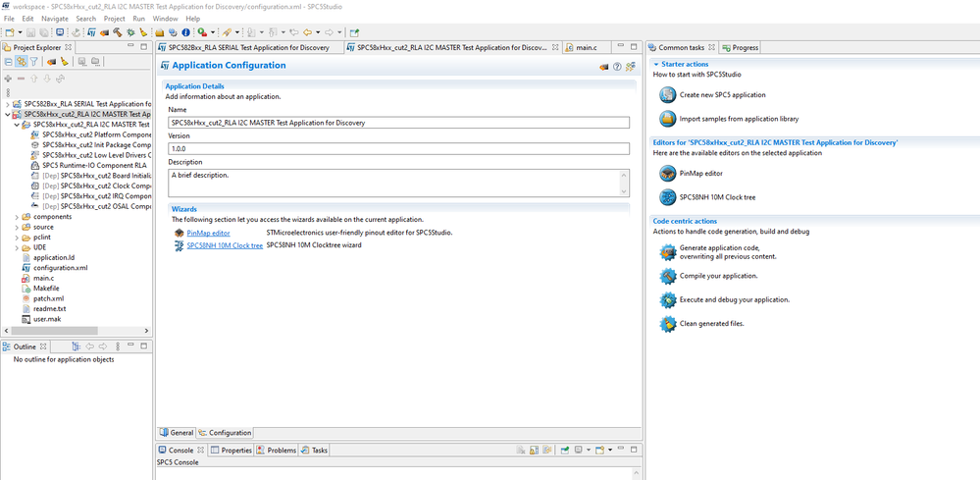The width and height of the screenshot is (980, 480).
Task: Click rightmost icon in Application Configuration header
Action: pos(630,67)
